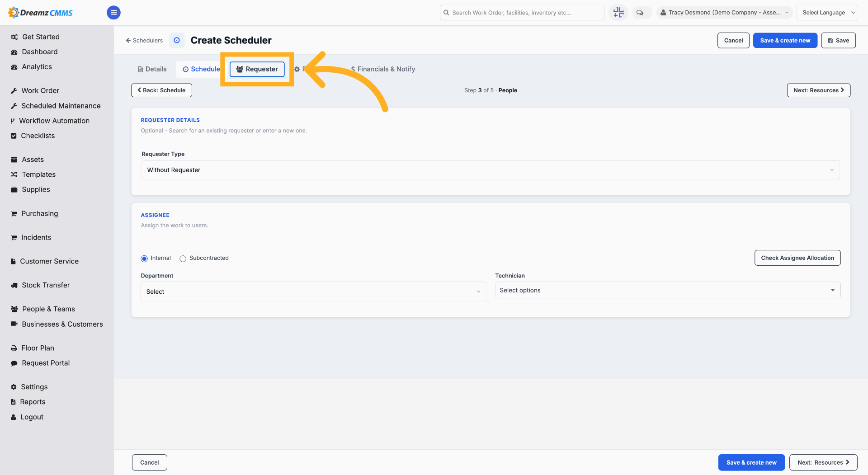Click the top Save & create new button

(x=785, y=40)
